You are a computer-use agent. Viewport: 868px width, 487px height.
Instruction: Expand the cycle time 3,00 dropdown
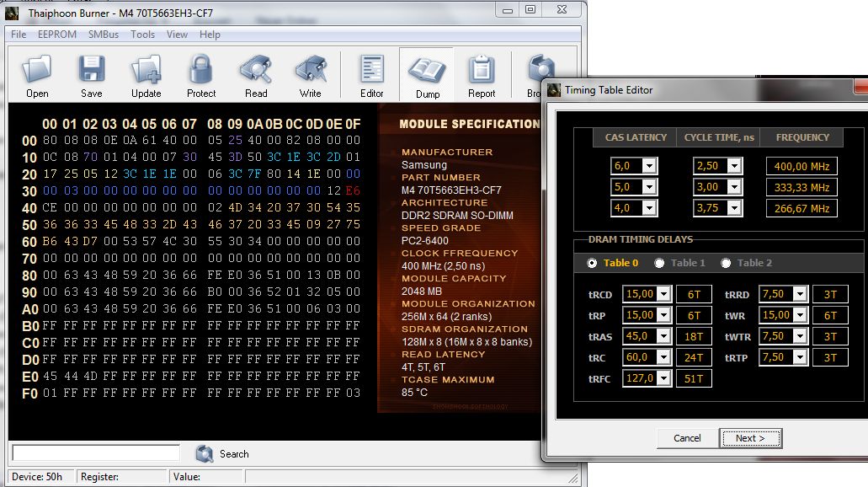coord(734,187)
